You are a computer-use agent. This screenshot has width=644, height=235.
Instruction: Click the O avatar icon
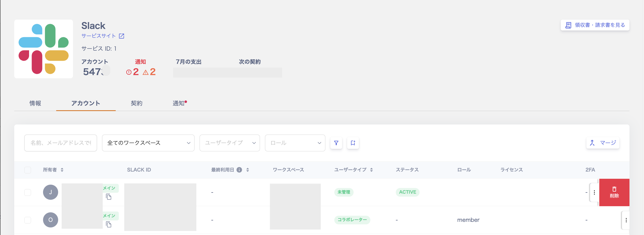point(51,220)
